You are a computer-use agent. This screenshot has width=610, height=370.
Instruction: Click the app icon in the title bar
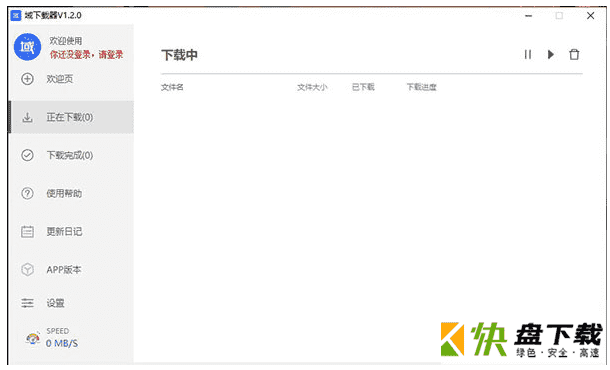pos(16,16)
